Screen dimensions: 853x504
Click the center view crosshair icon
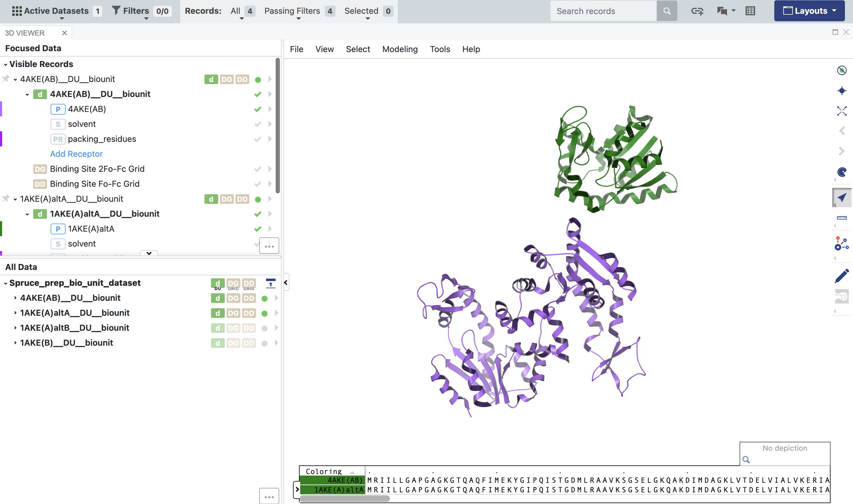pos(841,91)
